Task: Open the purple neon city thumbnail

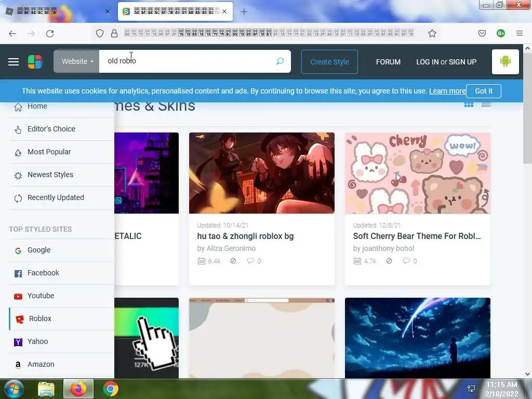Action: pos(147,173)
